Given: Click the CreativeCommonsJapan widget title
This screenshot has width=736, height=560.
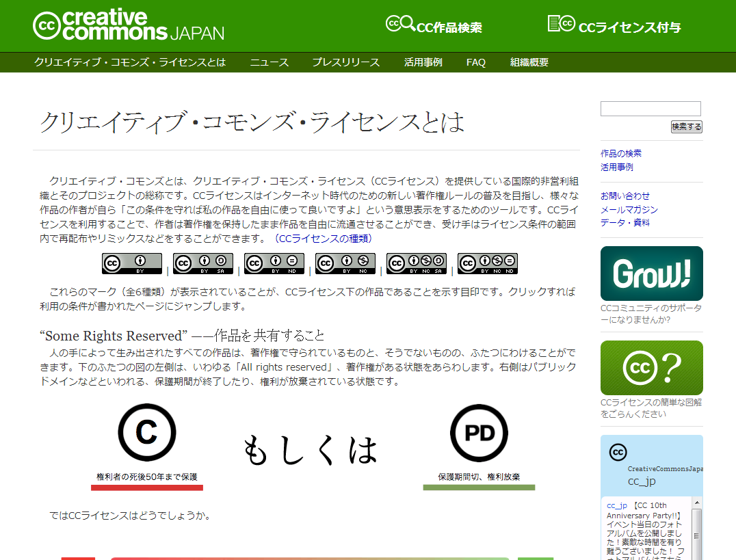Looking at the screenshot, I should pyautogui.click(x=665, y=468).
